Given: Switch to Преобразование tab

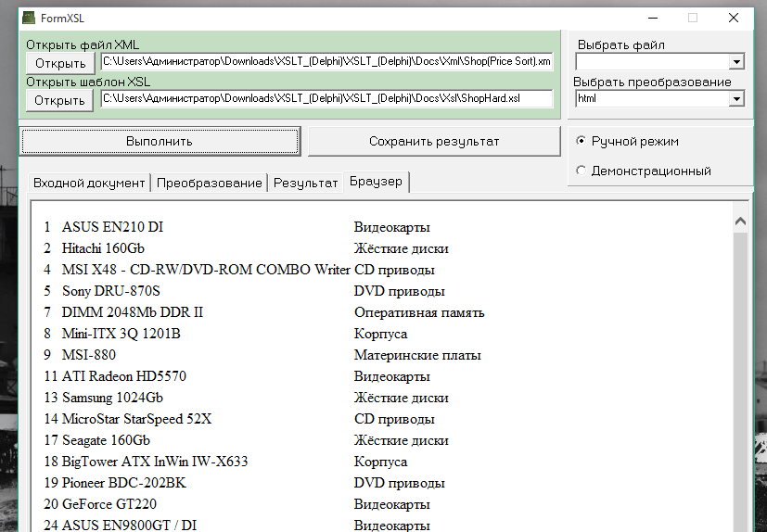Looking at the screenshot, I should coord(210,183).
